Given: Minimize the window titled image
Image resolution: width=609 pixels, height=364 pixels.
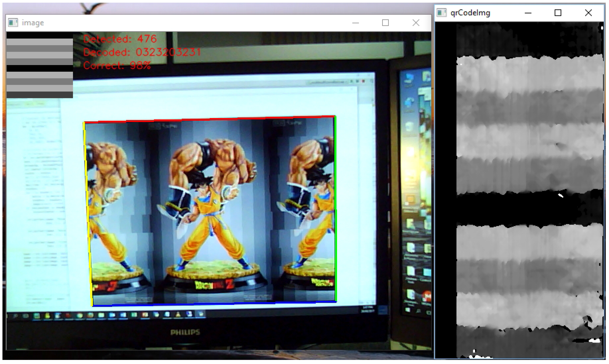Looking at the screenshot, I should click(355, 23).
